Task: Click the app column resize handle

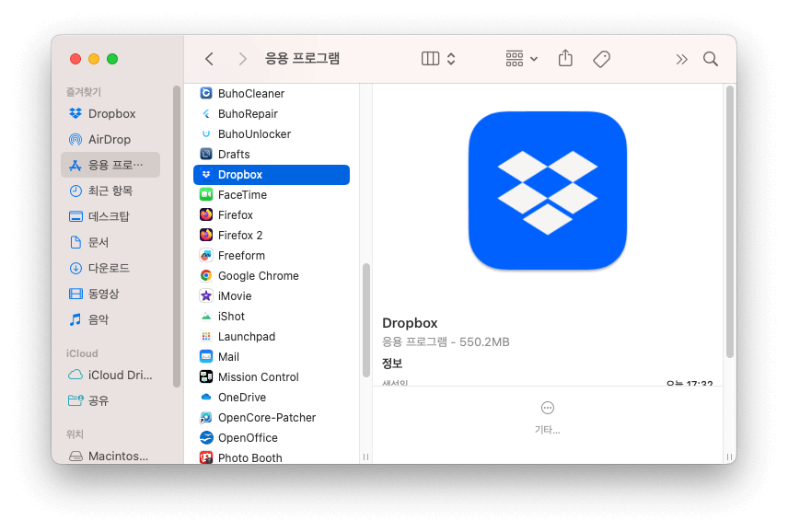Action: (365, 457)
